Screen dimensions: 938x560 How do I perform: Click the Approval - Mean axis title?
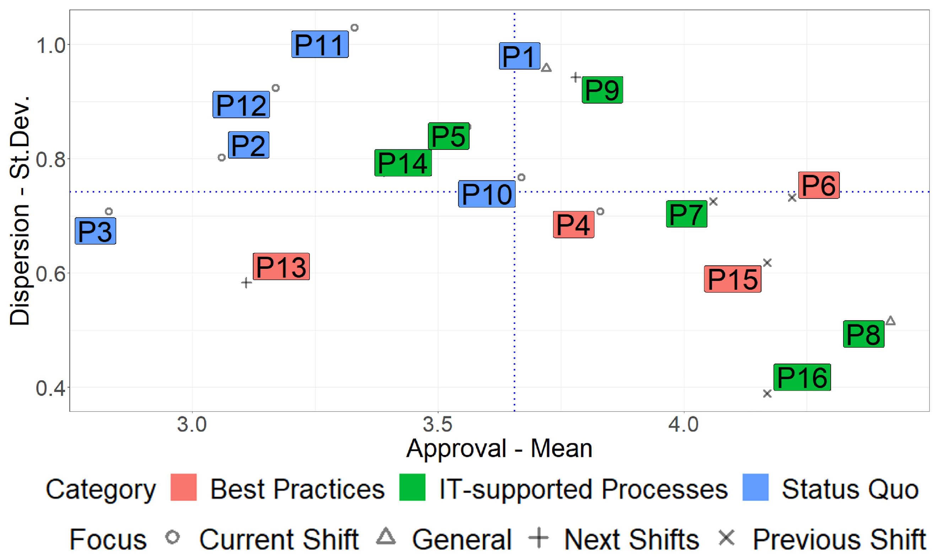(499, 448)
